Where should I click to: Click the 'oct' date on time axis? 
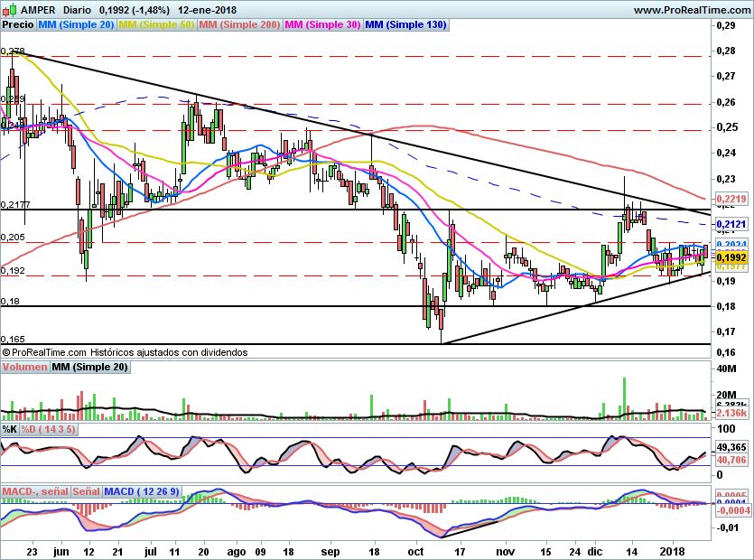(415, 550)
